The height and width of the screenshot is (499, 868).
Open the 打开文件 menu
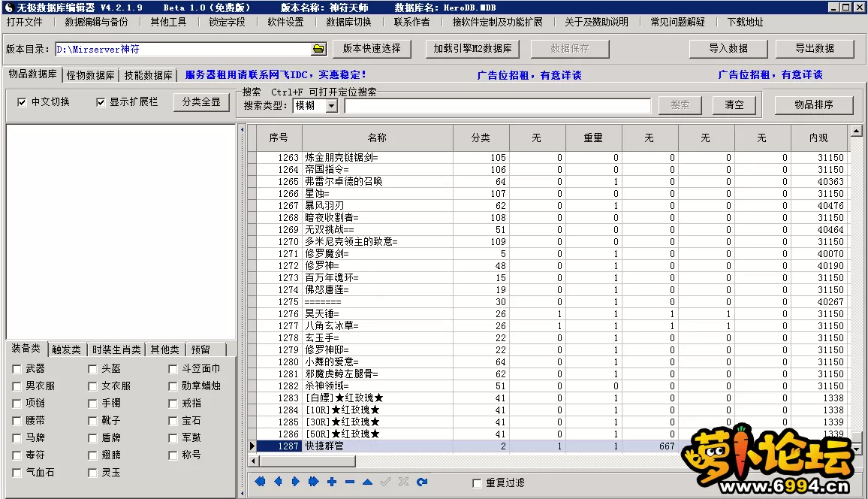click(24, 22)
